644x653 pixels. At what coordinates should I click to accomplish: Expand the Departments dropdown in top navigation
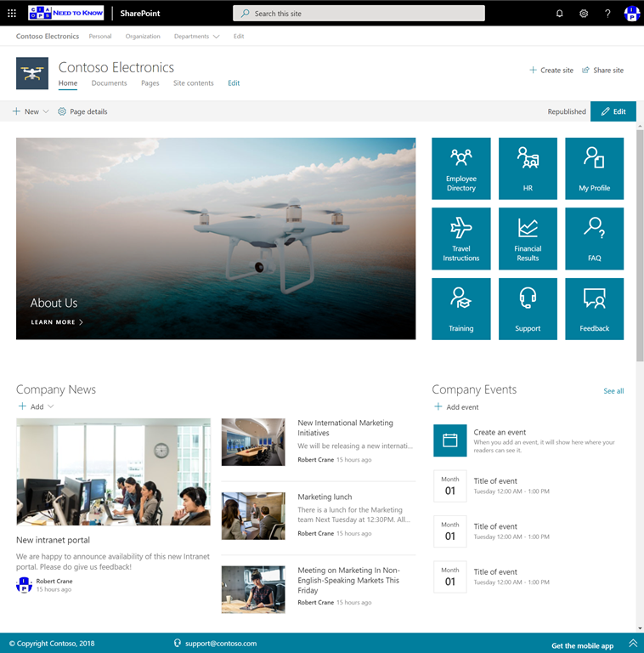pyautogui.click(x=196, y=37)
